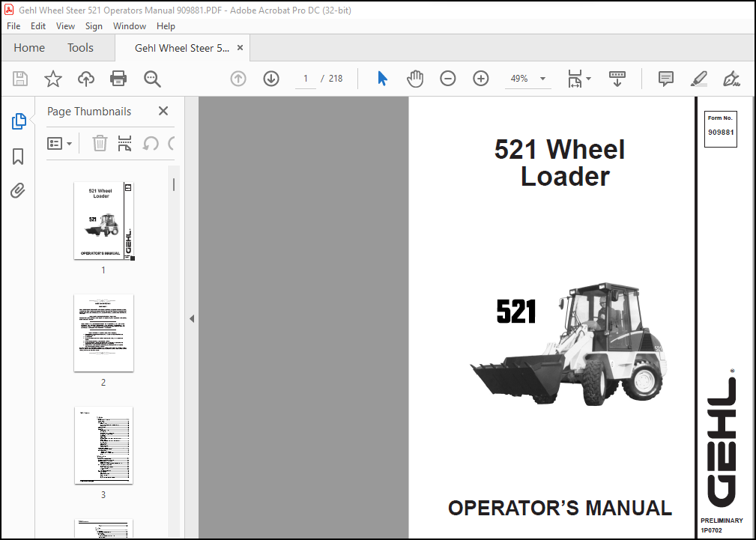The height and width of the screenshot is (540, 756).
Task: Click the 49% zoom value field
Action: pos(519,79)
